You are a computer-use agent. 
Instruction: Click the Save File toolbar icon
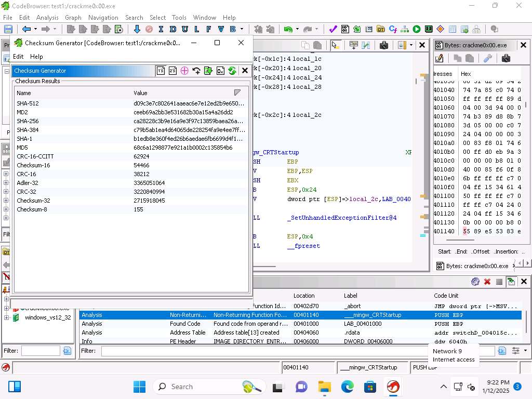coord(8,30)
